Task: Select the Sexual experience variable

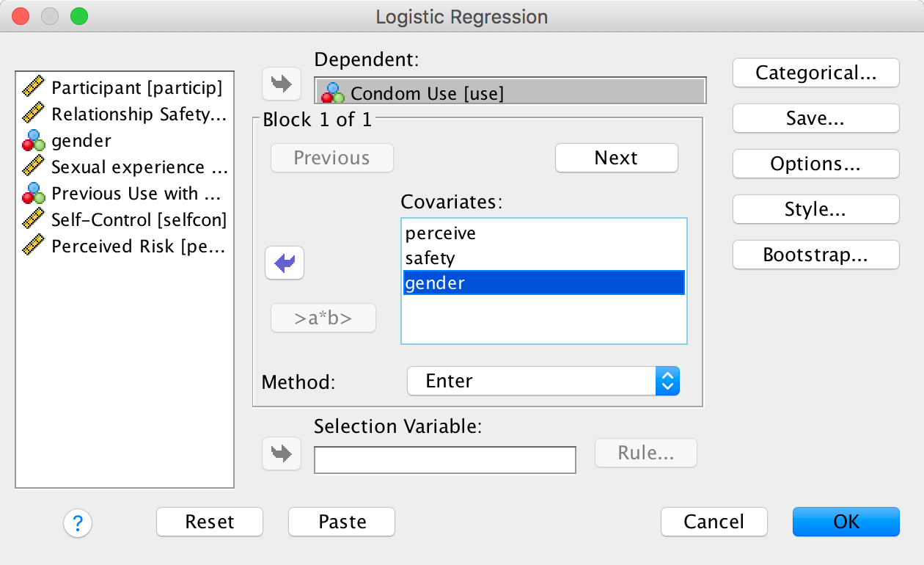Action: tap(139, 167)
